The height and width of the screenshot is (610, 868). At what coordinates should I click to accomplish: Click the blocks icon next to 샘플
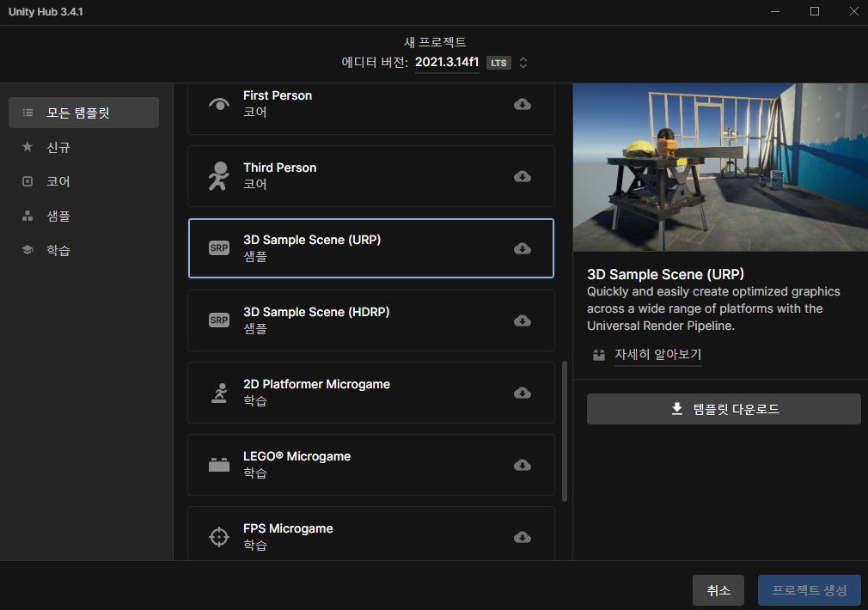point(28,216)
